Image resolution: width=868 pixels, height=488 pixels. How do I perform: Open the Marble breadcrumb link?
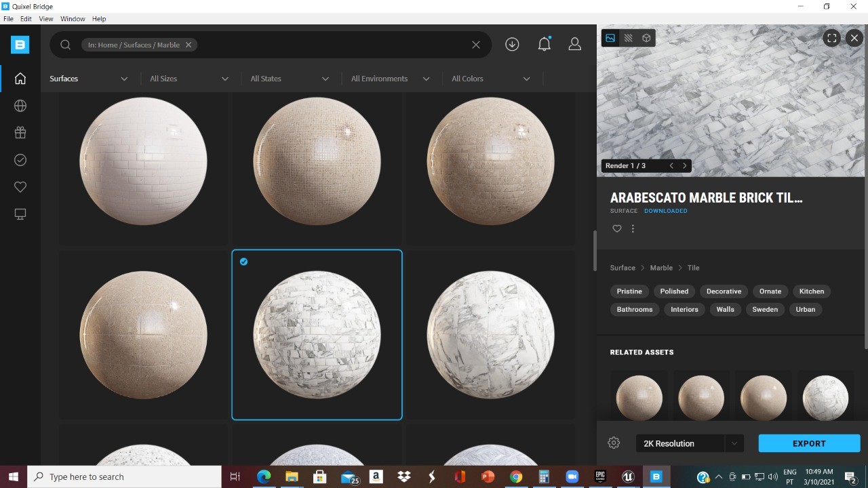coord(661,267)
